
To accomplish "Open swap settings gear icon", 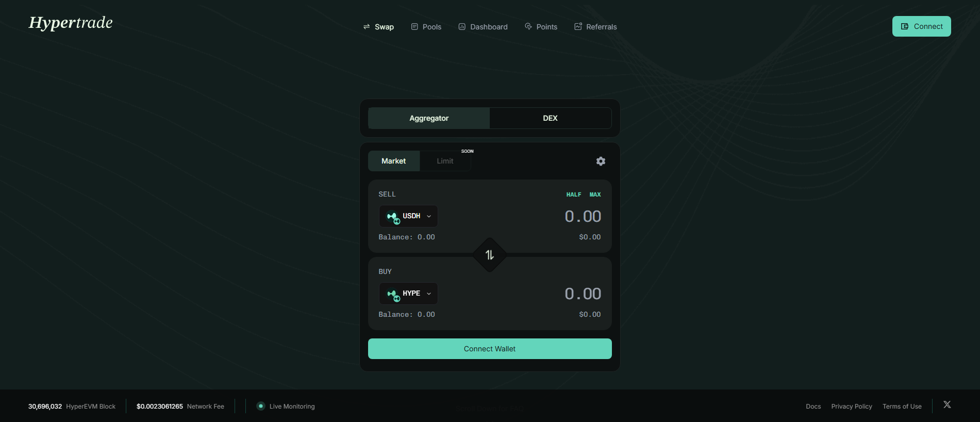I will coord(601,161).
